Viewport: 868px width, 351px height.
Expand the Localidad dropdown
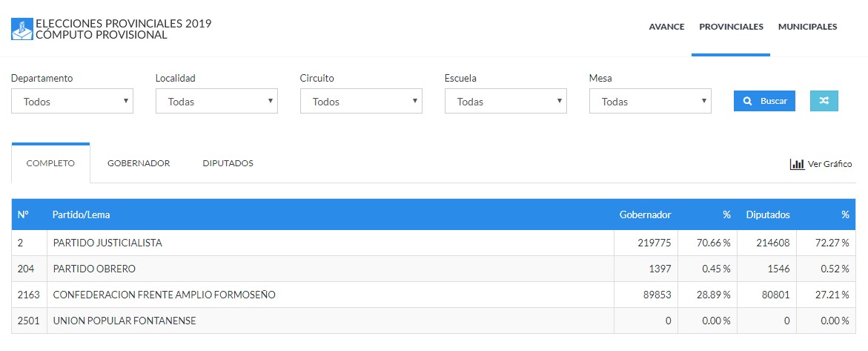coord(216,102)
